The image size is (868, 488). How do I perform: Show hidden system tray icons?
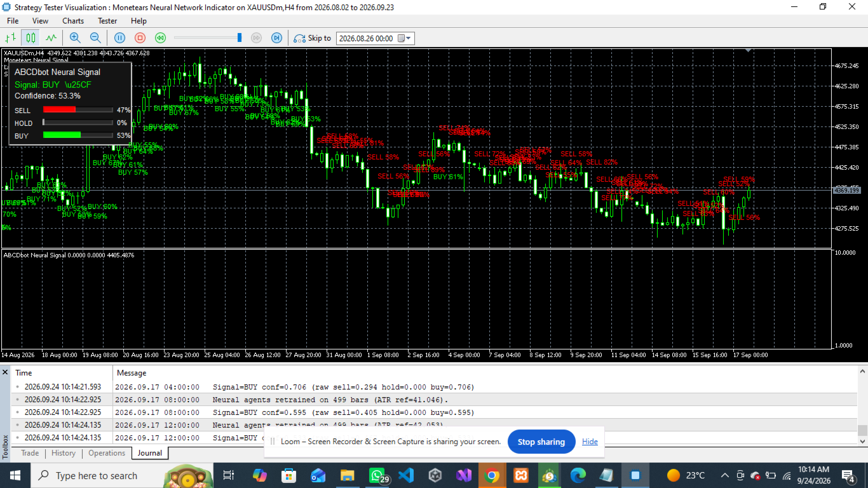click(724, 475)
